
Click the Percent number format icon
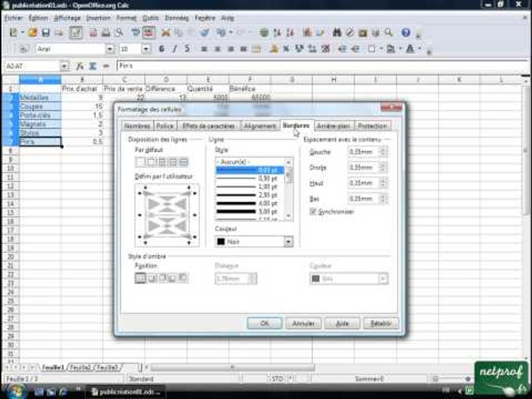pyautogui.click(x=287, y=49)
